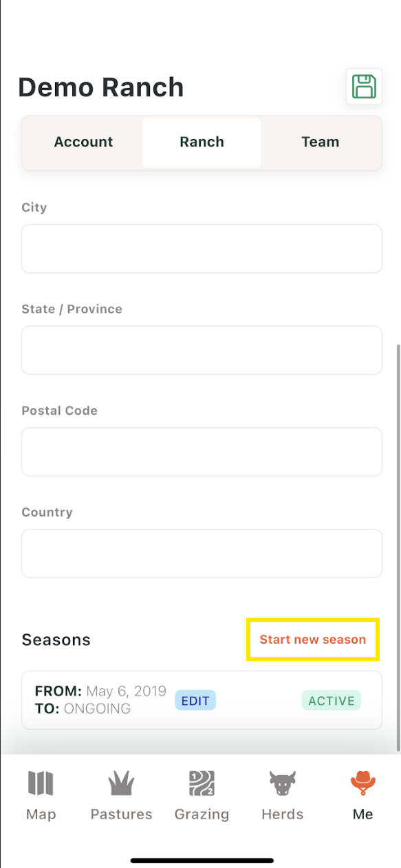Select the May 6, 2019 season row
Viewport: 401px width, 868px height.
click(202, 700)
